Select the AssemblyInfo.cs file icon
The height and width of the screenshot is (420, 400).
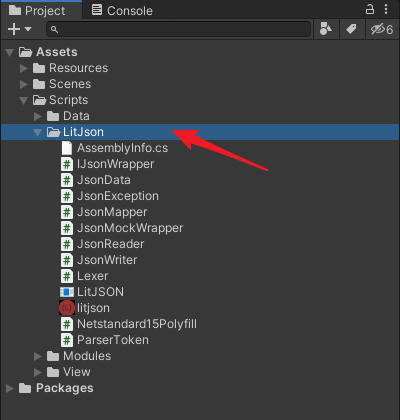click(x=67, y=148)
